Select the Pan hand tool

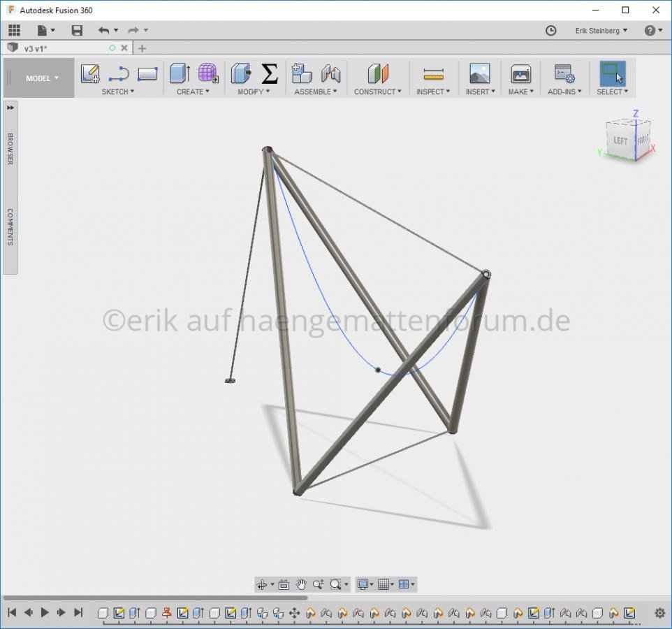[x=301, y=584]
